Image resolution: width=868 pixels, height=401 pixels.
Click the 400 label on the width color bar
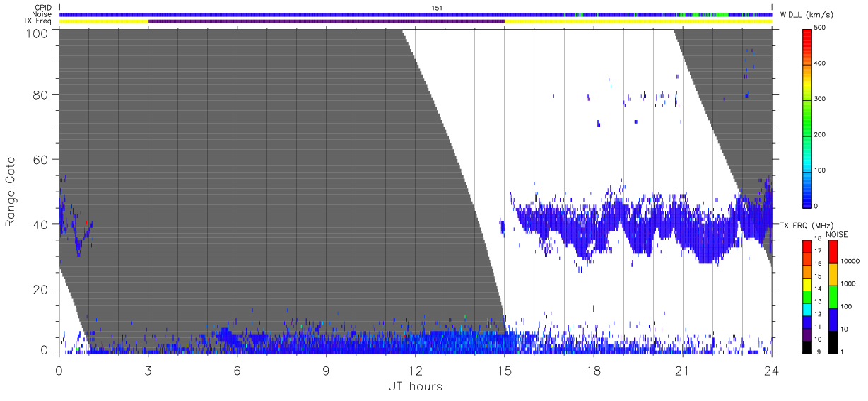pyautogui.click(x=820, y=64)
